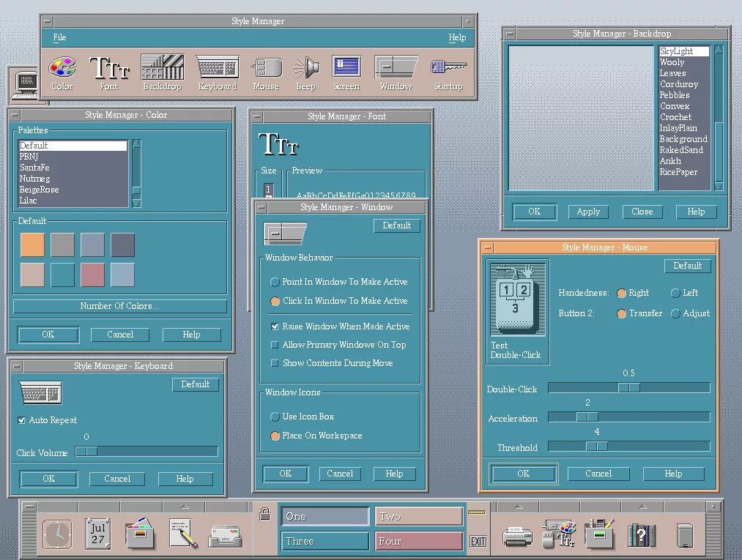Open the Jul 27 calendar from front panel
Image resolution: width=742 pixels, height=560 pixels.
(x=98, y=533)
